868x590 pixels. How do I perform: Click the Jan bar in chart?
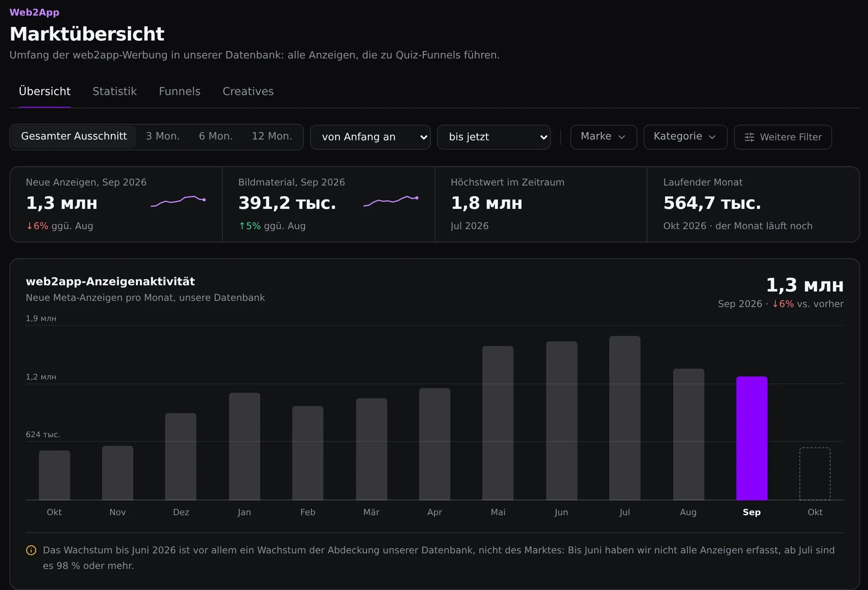245,446
